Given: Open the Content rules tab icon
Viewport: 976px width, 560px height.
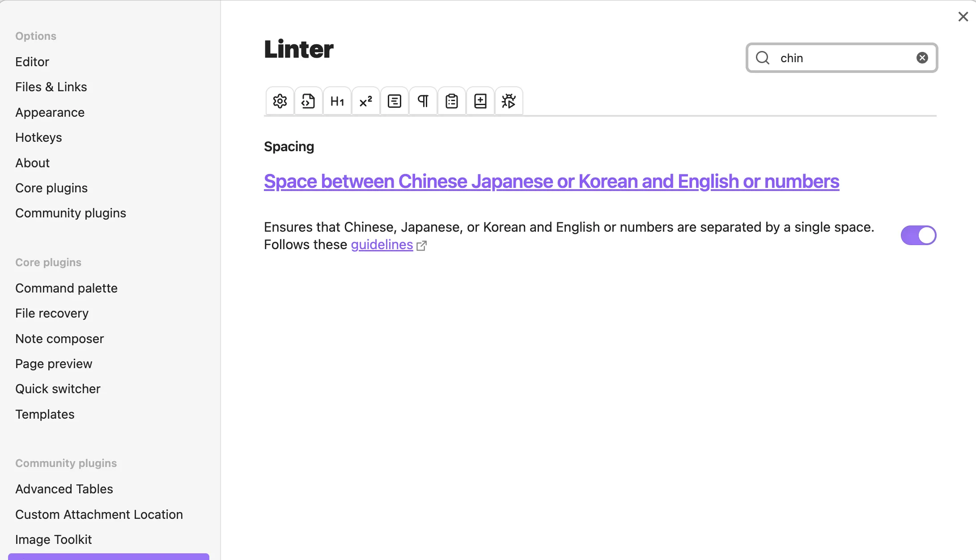Looking at the screenshot, I should pyautogui.click(x=394, y=101).
